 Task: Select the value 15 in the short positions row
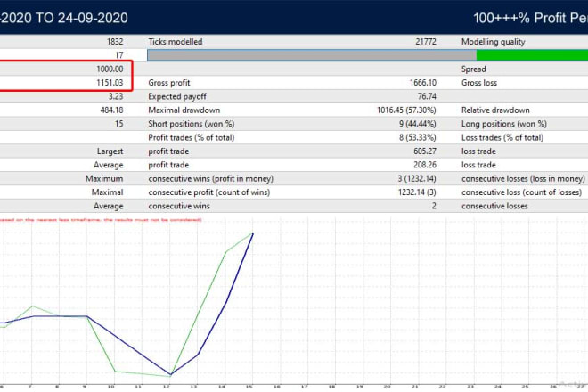pyautogui.click(x=118, y=124)
